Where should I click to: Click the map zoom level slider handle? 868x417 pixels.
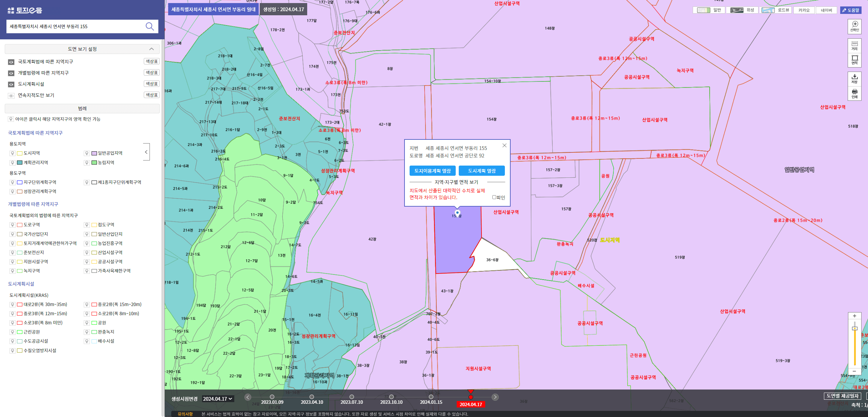[854, 328]
